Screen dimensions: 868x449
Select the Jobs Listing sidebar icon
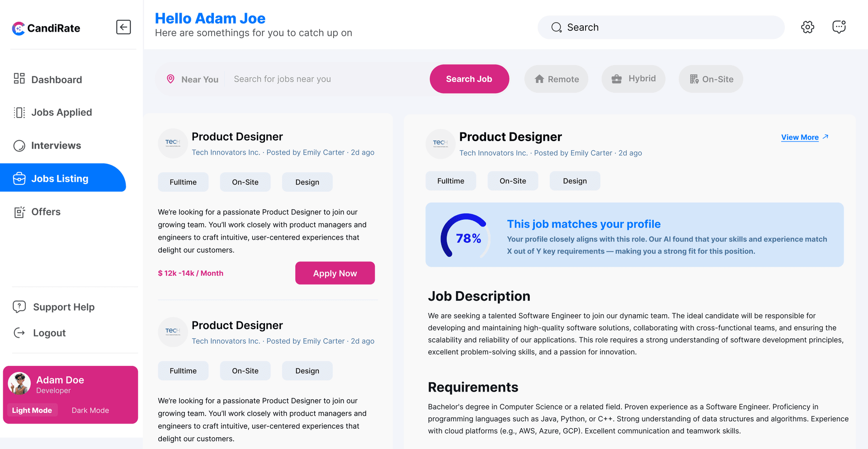point(19,178)
